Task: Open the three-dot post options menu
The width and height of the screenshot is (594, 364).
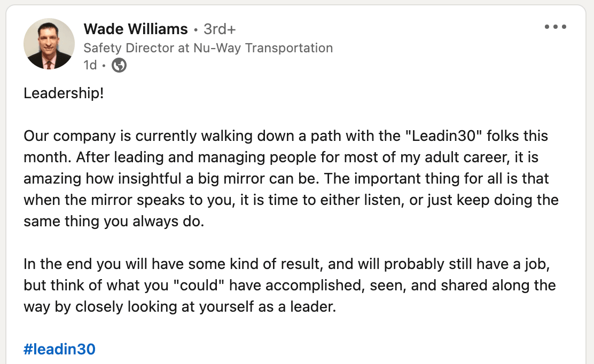Action: point(556,27)
